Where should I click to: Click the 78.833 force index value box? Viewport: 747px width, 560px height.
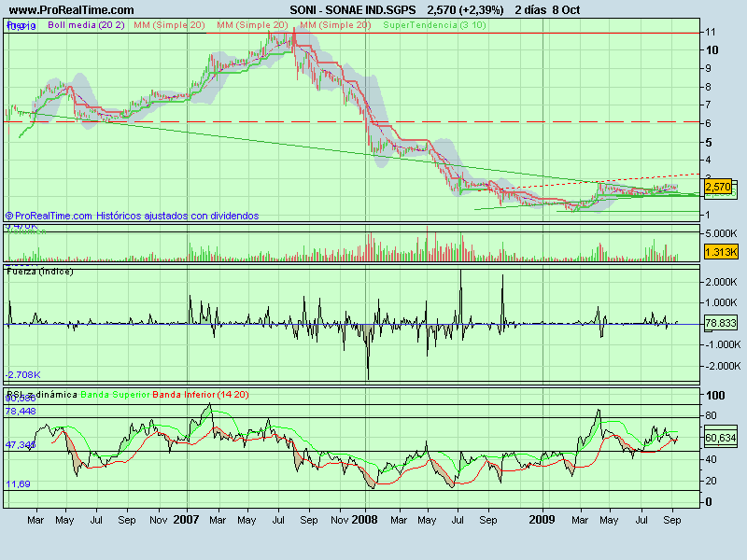coord(721,323)
